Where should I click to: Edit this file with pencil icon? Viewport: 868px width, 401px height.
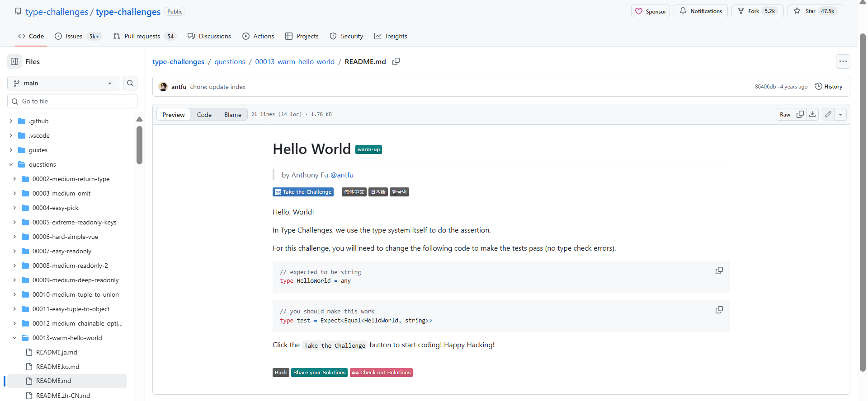point(828,114)
